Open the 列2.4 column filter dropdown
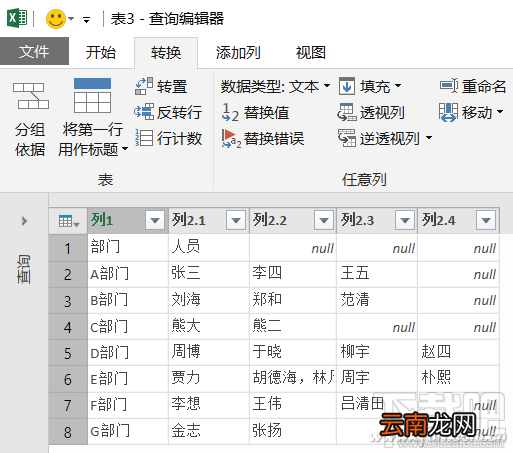The height and width of the screenshot is (453, 513). coord(486,220)
